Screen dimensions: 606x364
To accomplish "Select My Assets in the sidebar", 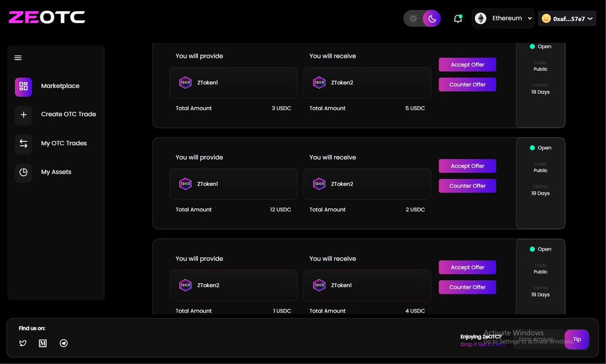I will click(56, 172).
